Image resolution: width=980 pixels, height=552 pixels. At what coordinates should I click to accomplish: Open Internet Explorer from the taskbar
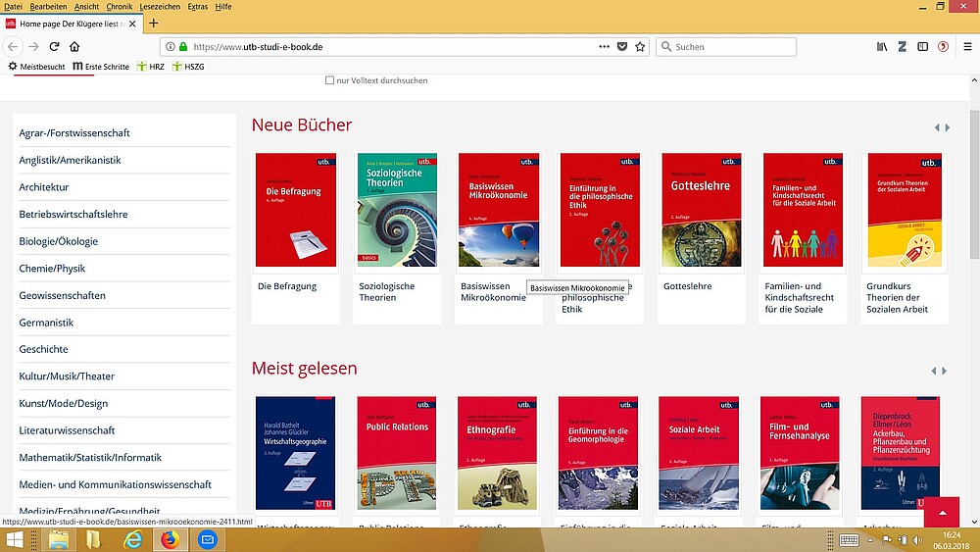pyautogui.click(x=131, y=539)
